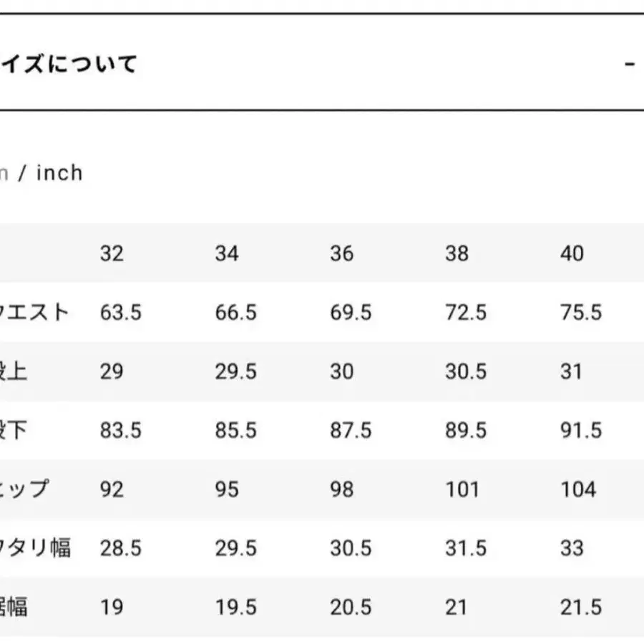This screenshot has width=644, height=644.
Task: Click the size 36 column header
Action: coord(341,253)
